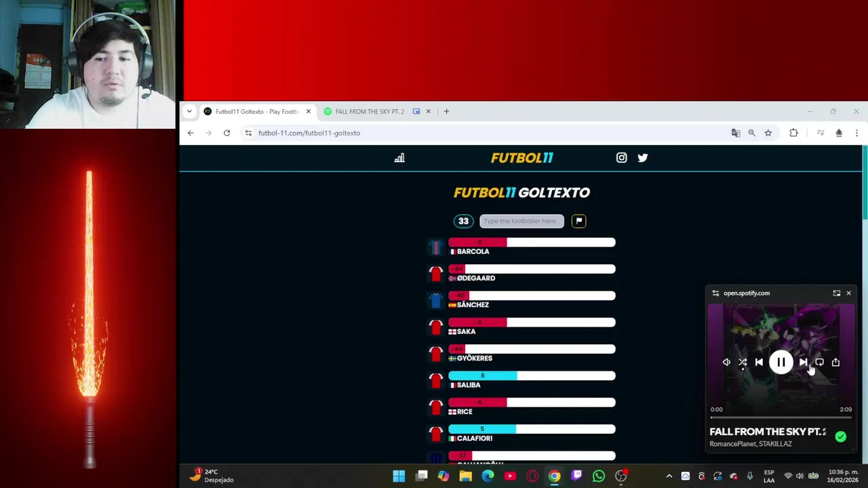Screen dimensions: 868x488
Task: Click the song title FALL FROM THE SKY PT. 2
Action: tap(768, 432)
